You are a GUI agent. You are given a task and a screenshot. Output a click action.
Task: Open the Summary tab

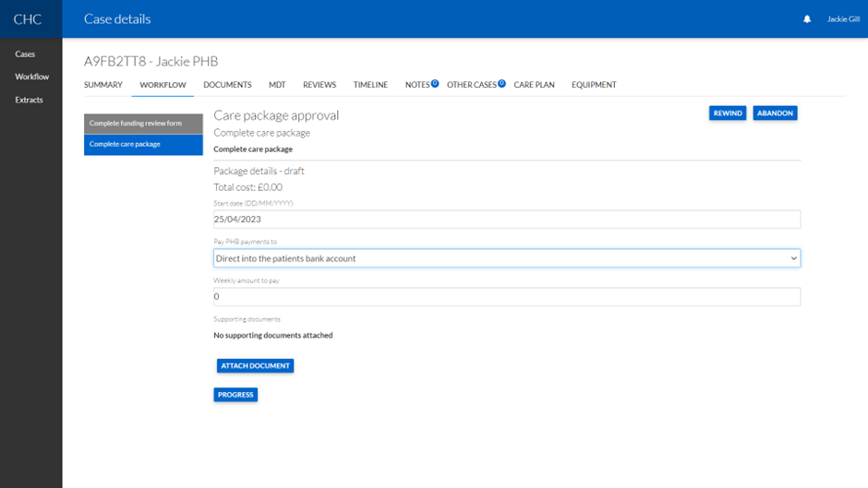tap(102, 85)
